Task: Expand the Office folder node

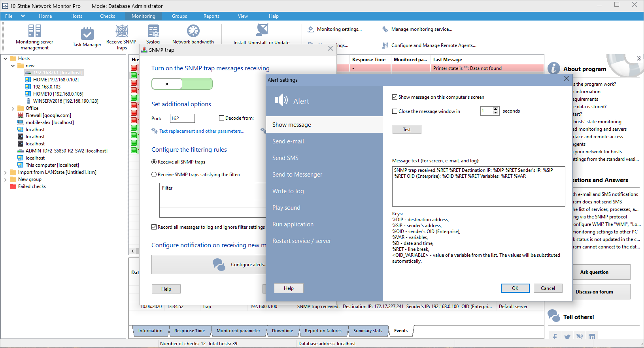Action: pyautogui.click(x=13, y=108)
